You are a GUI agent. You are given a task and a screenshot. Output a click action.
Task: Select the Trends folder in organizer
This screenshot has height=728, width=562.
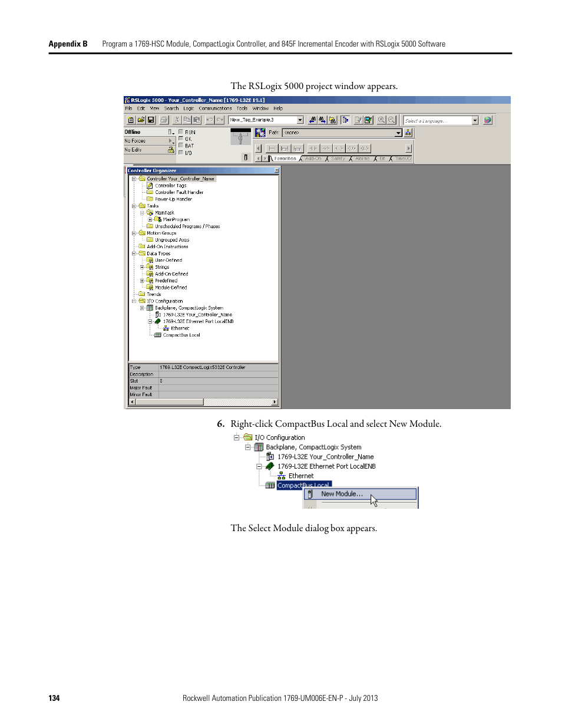(154, 294)
